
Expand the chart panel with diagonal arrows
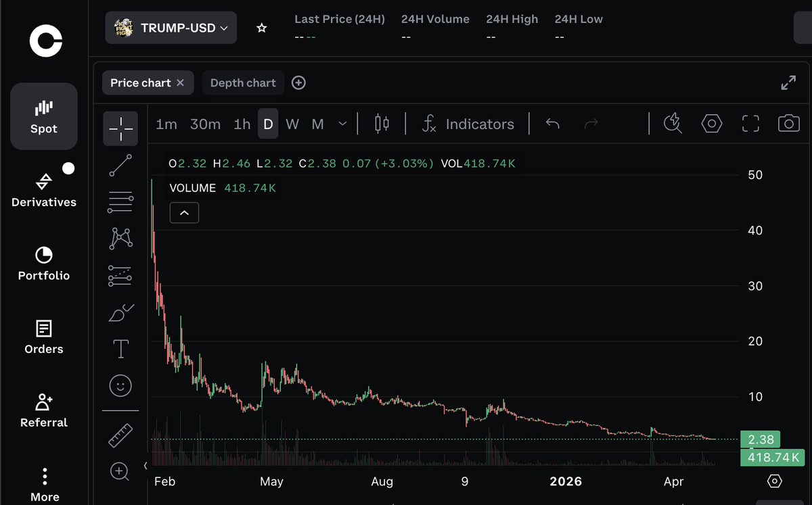click(788, 82)
